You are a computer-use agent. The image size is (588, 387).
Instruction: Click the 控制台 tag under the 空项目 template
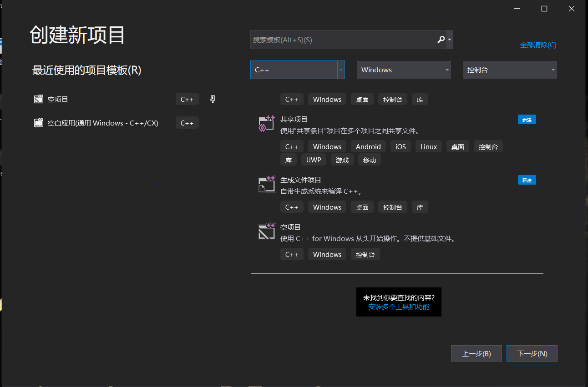tap(365, 254)
